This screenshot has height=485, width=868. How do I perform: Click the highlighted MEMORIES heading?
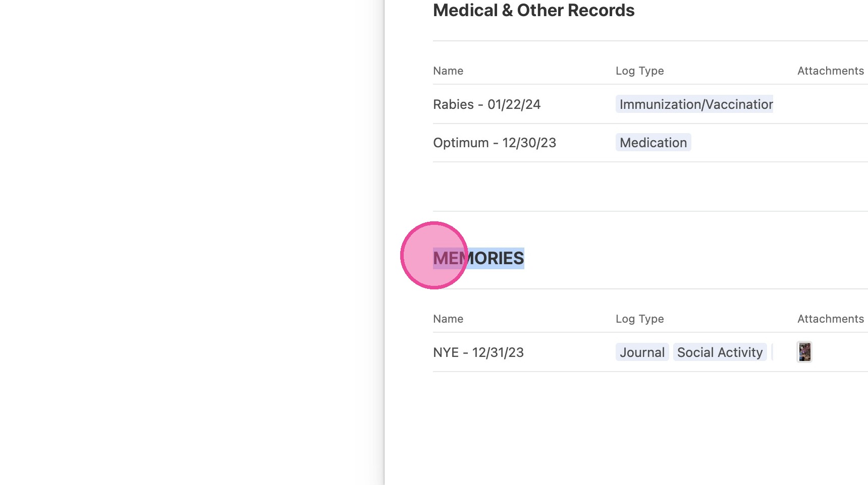click(478, 258)
